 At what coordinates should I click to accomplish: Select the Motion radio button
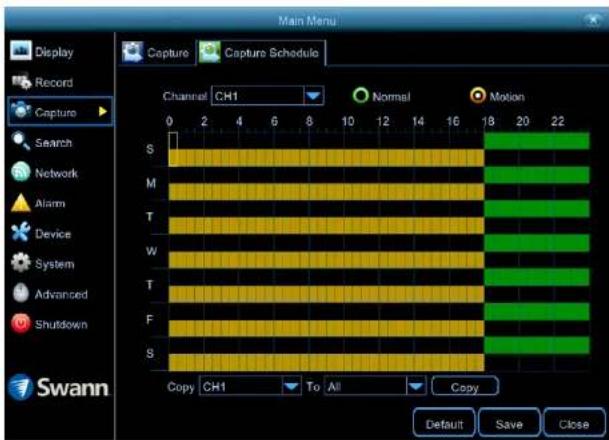(478, 95)
